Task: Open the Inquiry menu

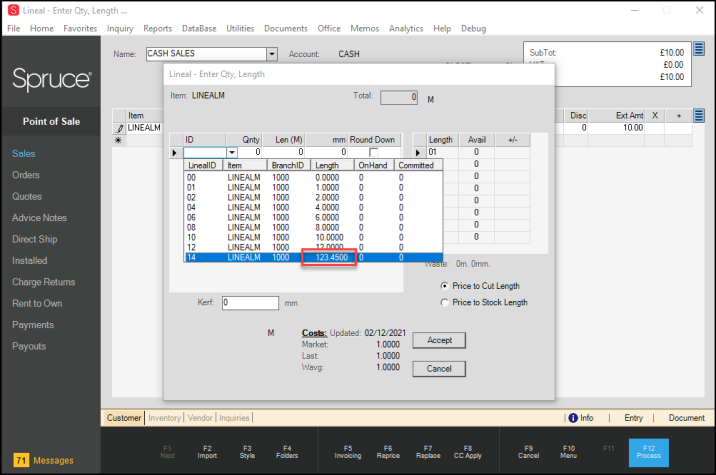Action: click(120, 28)
